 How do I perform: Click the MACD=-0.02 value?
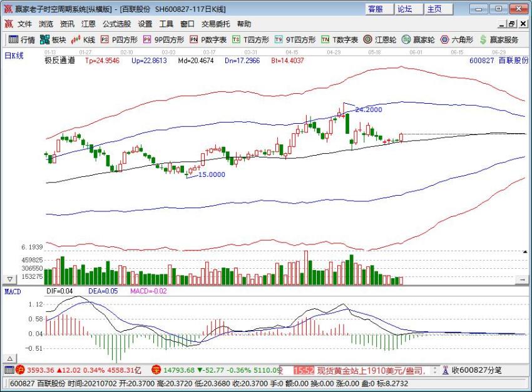point(148,291)
